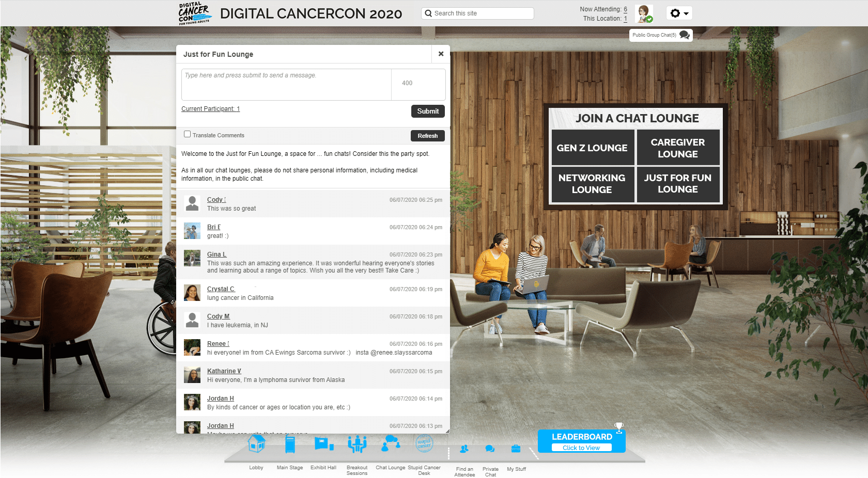
Task: Click the 06/07/2020 06:23 pm timestamp
Action: click(x=416, y=254)
